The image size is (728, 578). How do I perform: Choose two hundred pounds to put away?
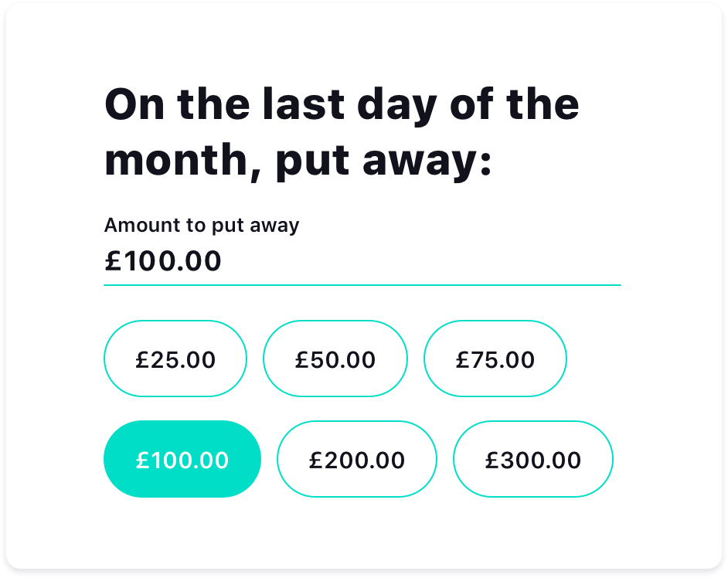point(357,459)
